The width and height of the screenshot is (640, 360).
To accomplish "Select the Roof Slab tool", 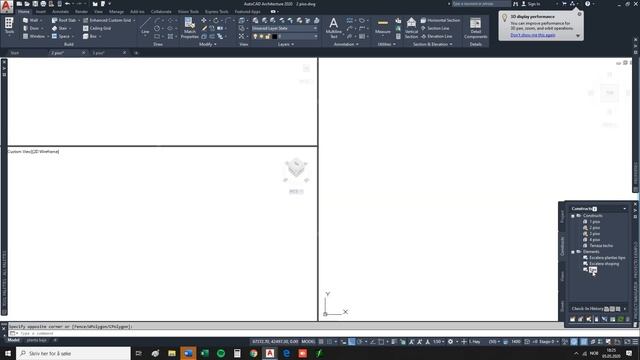I will 65,20.
